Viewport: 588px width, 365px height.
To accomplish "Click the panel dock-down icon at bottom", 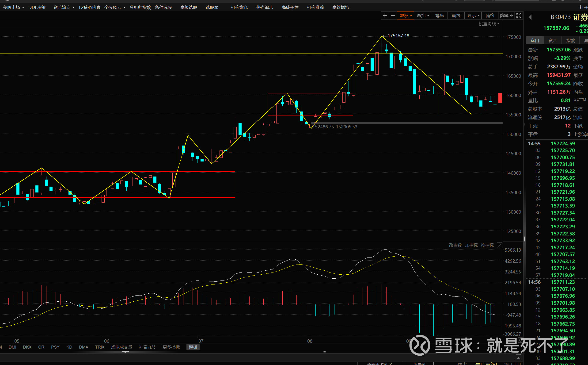I will [518, 357].
